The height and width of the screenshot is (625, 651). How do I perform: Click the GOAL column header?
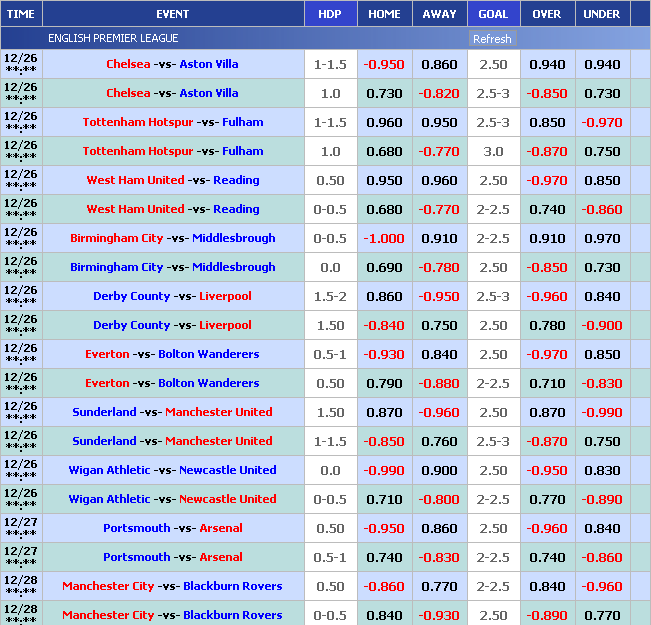click(493, 14)
